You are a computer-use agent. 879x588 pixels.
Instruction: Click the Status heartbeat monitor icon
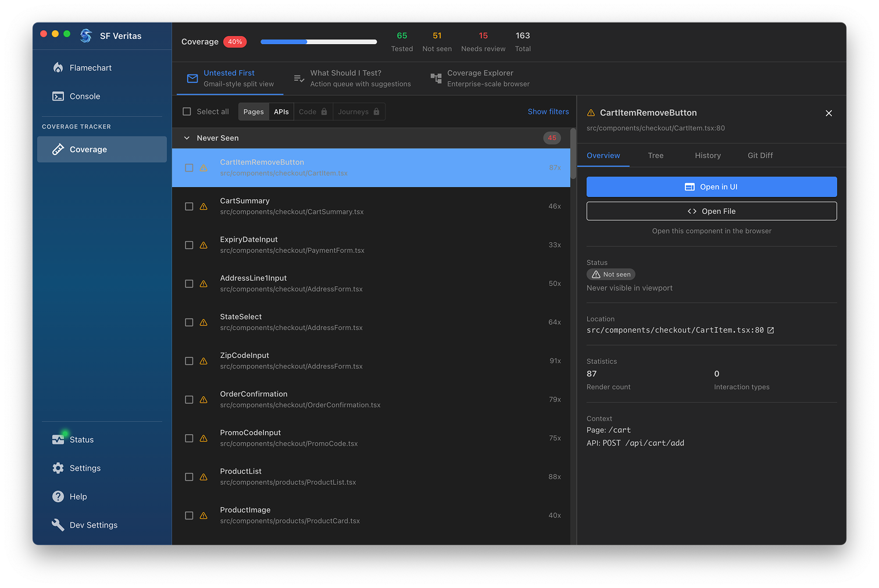pos(58,440)
